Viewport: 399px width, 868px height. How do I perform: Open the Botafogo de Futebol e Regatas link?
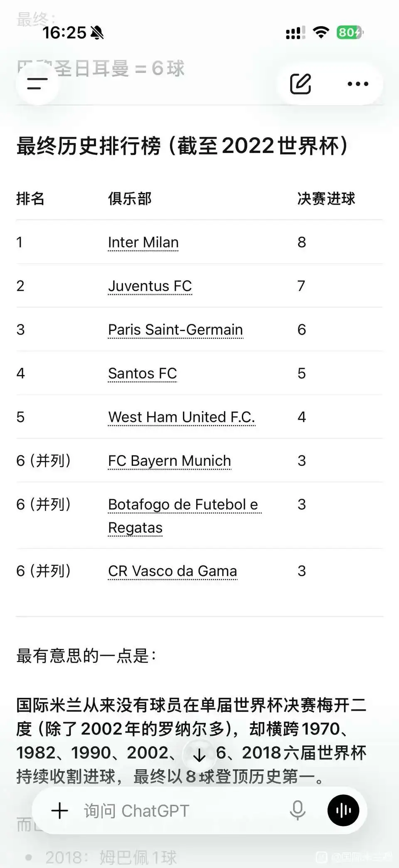point(183,516)
